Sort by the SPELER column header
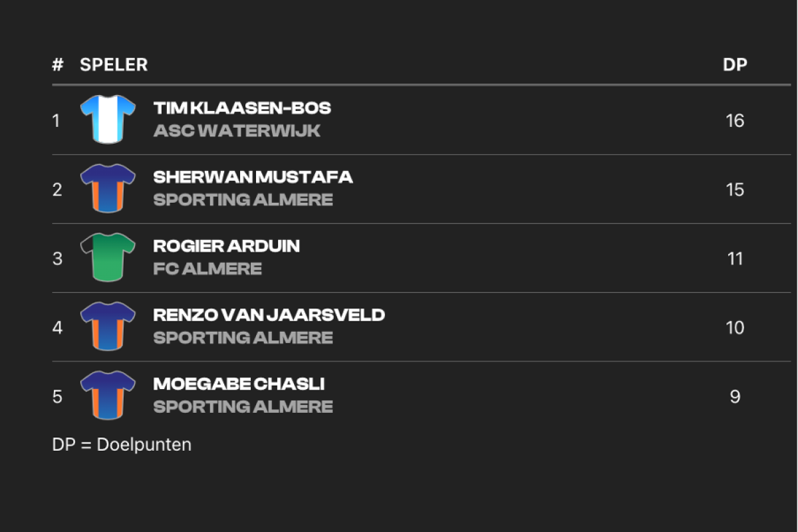The width and height of the screenshot is (798, 532). tap(114, 65)
